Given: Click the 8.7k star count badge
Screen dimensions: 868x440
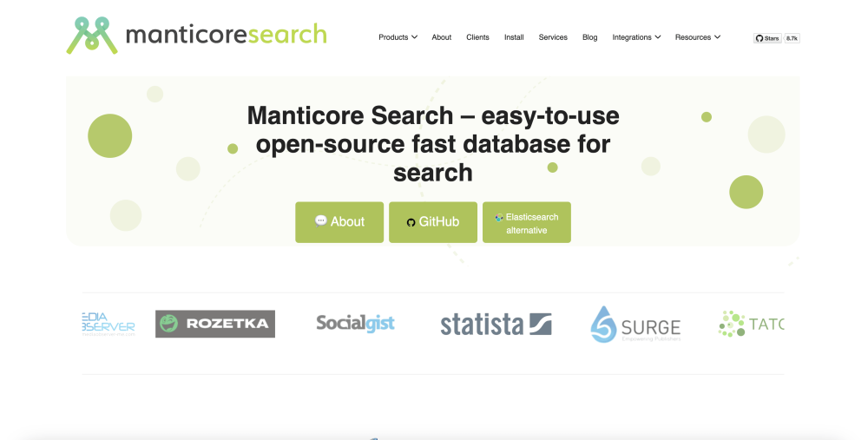Looking at the screenshot, I should pos(792,38).
